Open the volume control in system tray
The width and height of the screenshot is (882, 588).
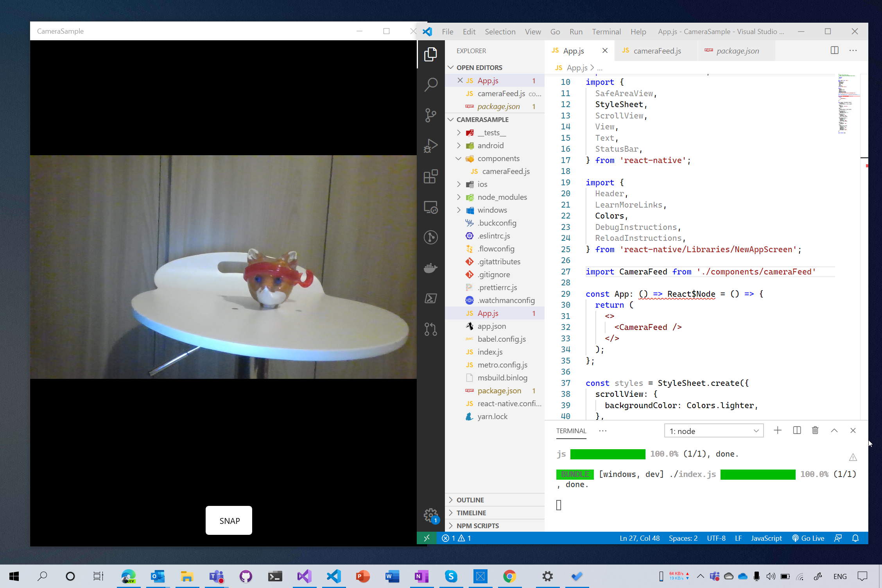point(771,576)
